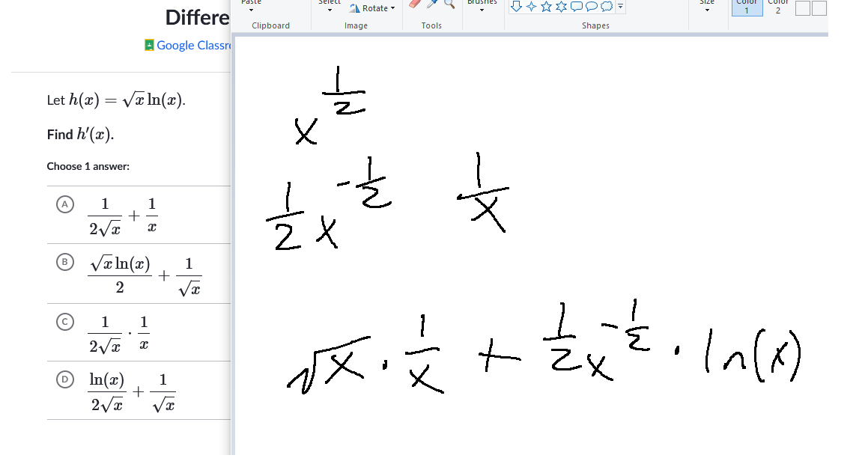This screenshot has height=470, width=868.
Task: Click the Rotate icon in Image group
Action: pos(354,8)
